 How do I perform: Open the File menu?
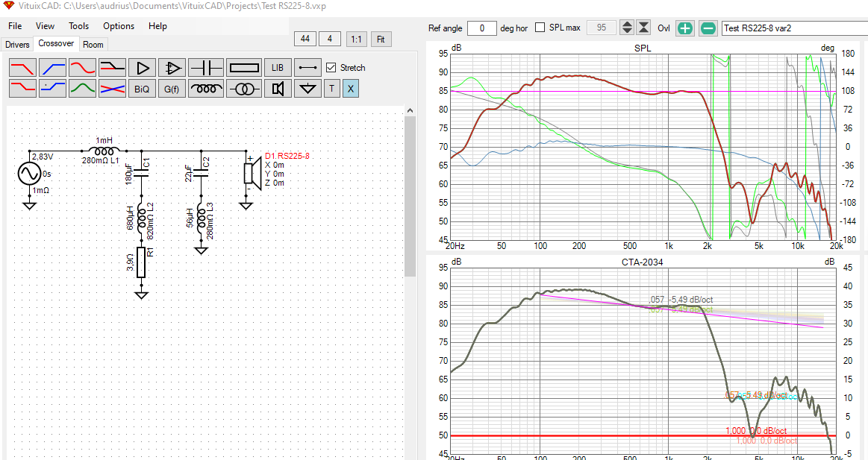pyautogui.click(x=15, y=26)
